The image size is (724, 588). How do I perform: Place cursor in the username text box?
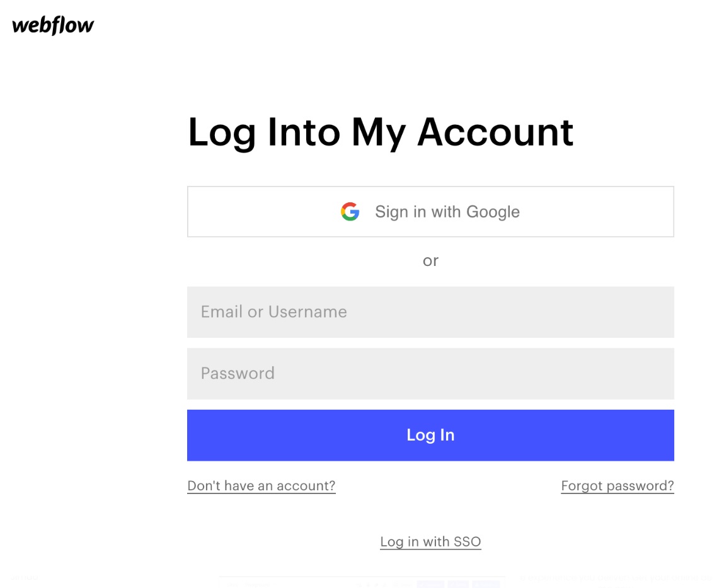[430, 312]
